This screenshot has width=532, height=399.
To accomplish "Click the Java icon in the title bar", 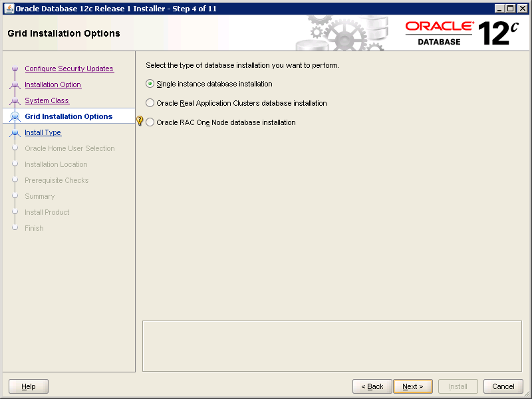I will [9, 9].
